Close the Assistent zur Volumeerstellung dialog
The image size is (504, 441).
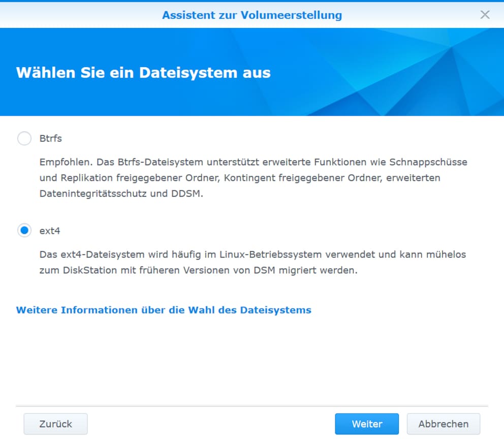pyautogui.click(x=485, y=15)
